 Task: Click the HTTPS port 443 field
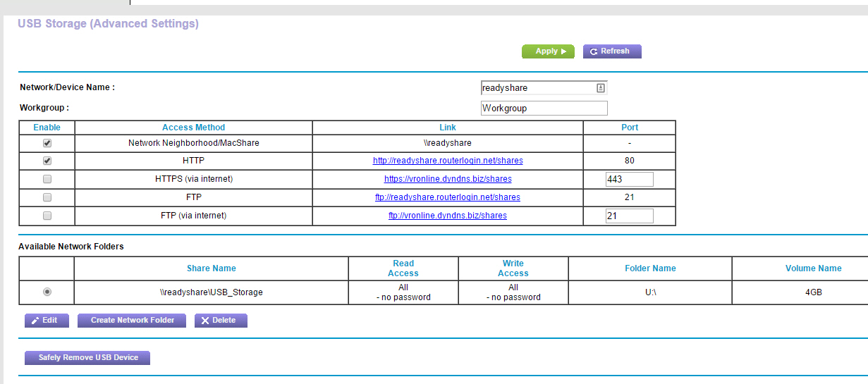629,179
